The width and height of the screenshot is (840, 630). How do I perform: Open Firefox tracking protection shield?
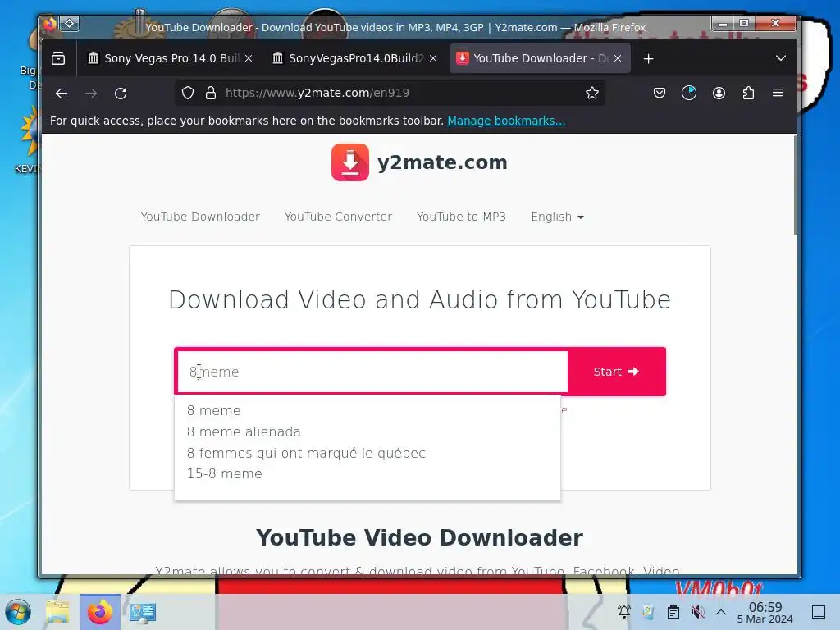(x=188, y=94)
